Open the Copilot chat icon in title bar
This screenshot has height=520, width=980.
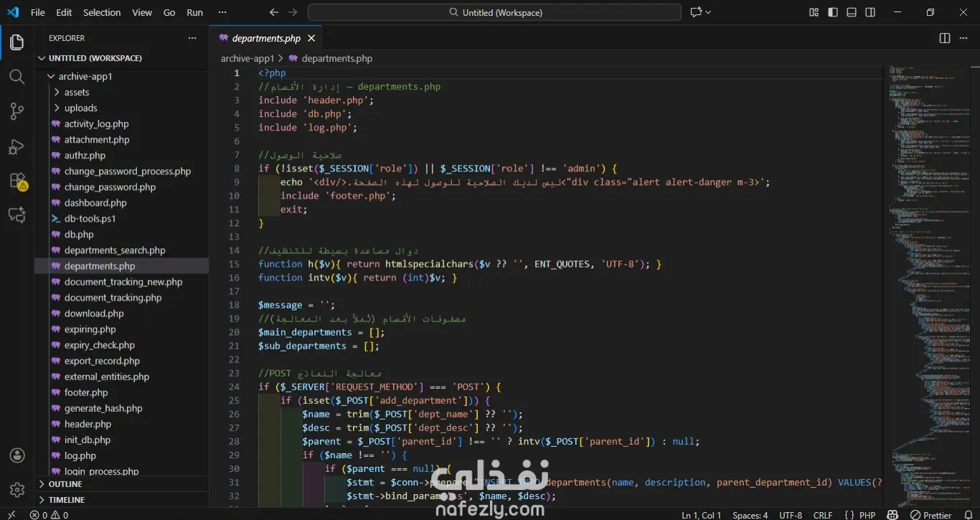[x=694, y=12]
